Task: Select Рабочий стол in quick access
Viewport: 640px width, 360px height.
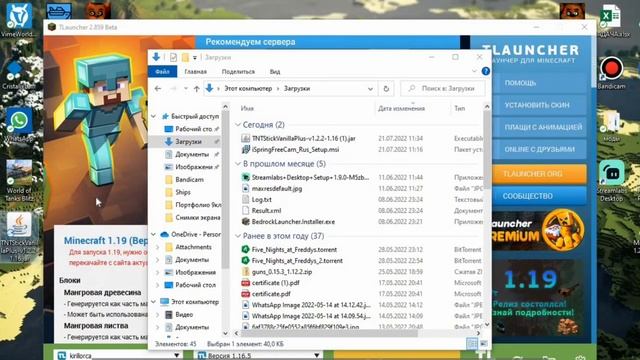Action: coord(193,129)
